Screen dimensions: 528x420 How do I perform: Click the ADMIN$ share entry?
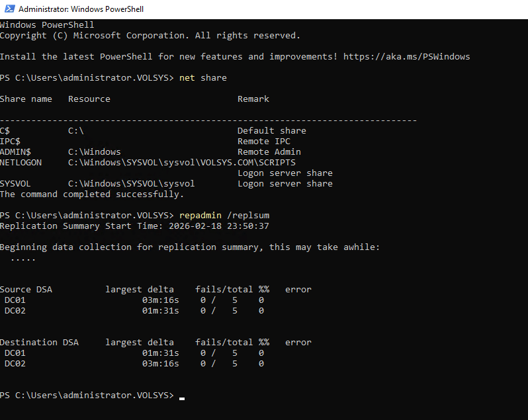pyautogui.click(x=15, y=152)
